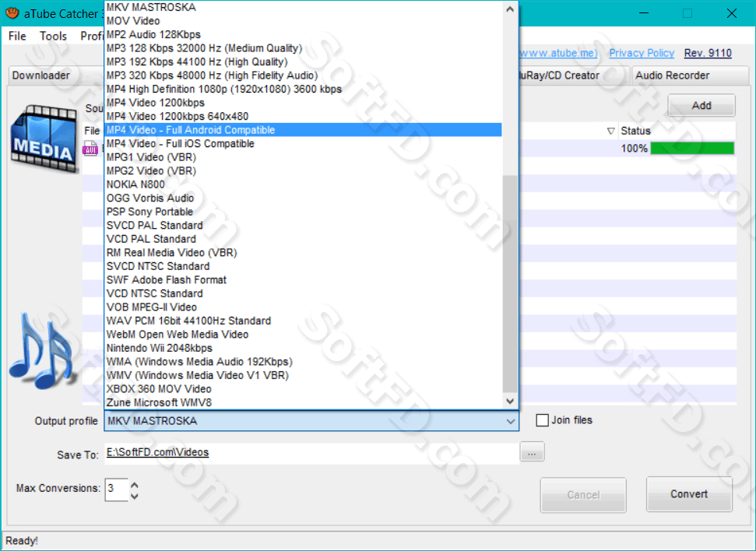Select VOB MPEG-II Video profile

tap(304, 307)
